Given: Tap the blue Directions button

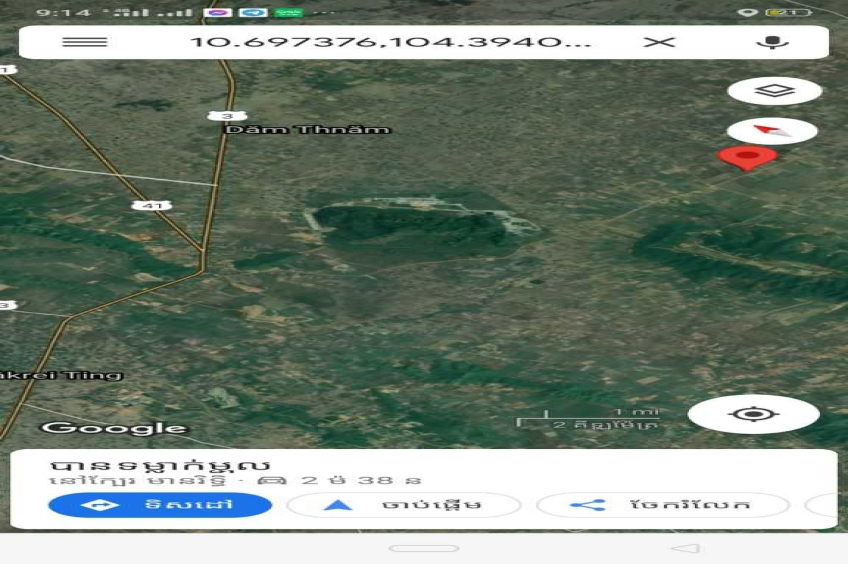Looking at the screenshot, I should [160, 505].
